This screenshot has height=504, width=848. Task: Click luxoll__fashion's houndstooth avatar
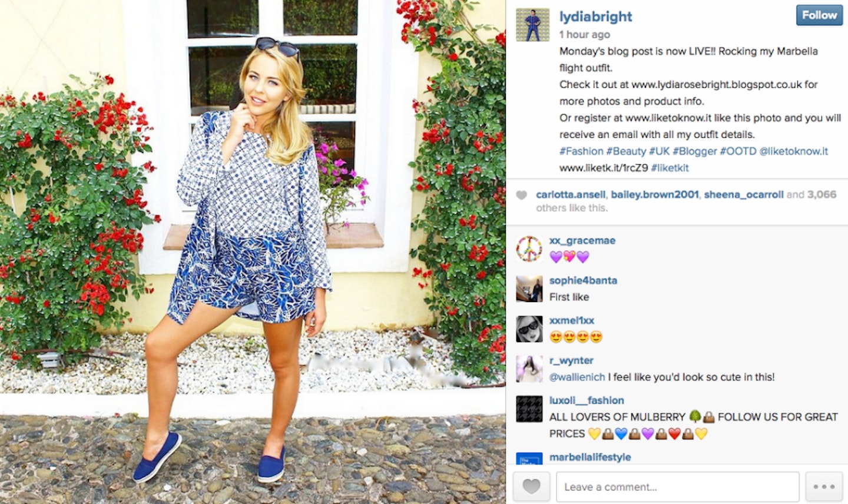coord(529,409)
